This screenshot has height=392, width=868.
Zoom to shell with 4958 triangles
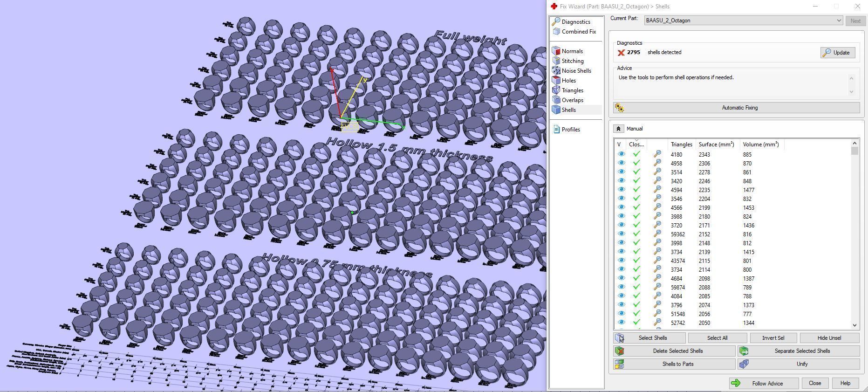point(657,163)
